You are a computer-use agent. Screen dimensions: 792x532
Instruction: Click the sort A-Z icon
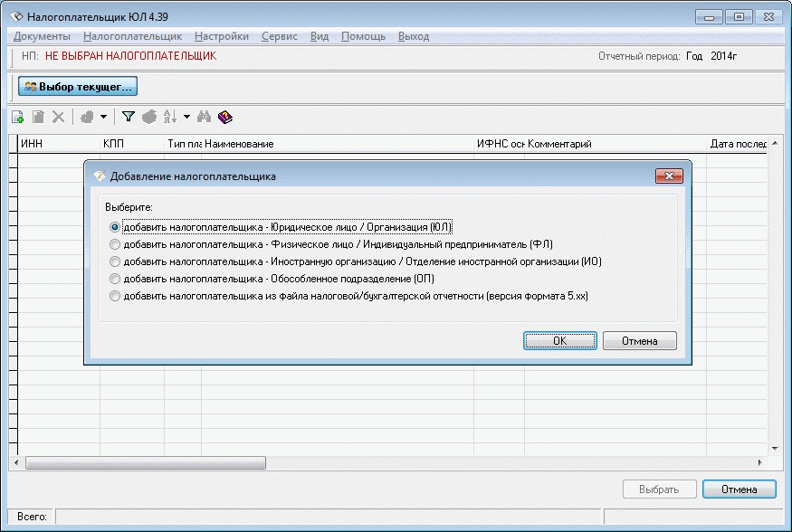(x=169, y=117)
